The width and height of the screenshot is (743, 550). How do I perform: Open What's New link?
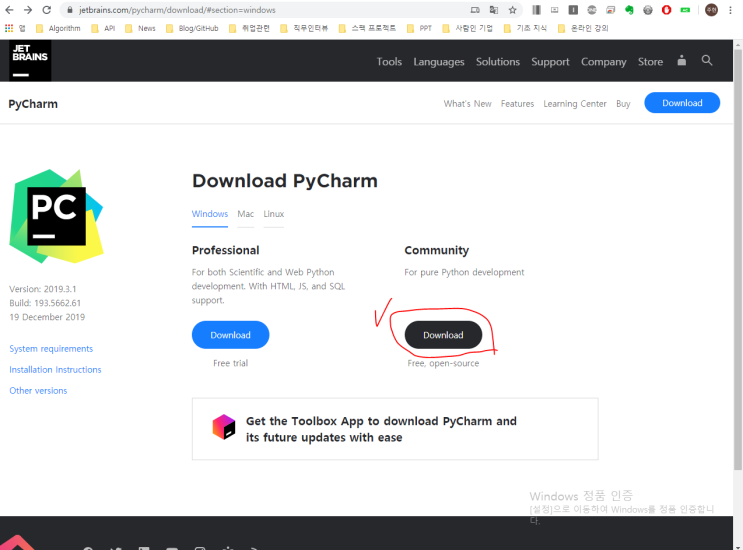(x=467, y=104)
